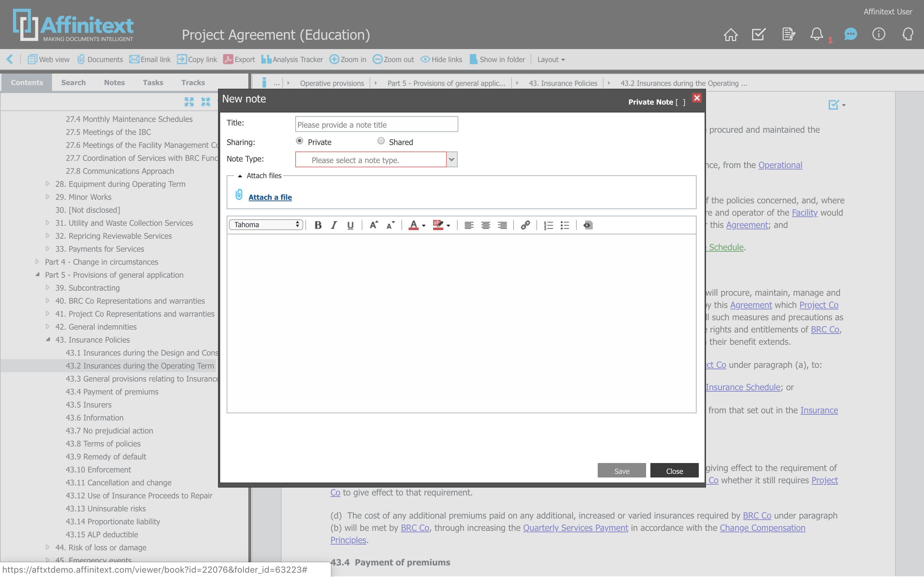
Task: Click the Bold formatting icon
Action: click(x=318, y=225)
